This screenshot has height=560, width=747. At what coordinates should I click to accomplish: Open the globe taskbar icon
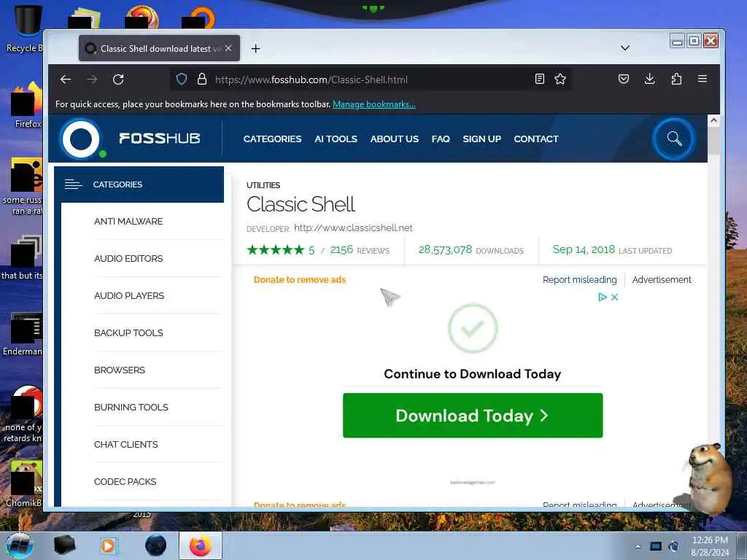(156, 545)
